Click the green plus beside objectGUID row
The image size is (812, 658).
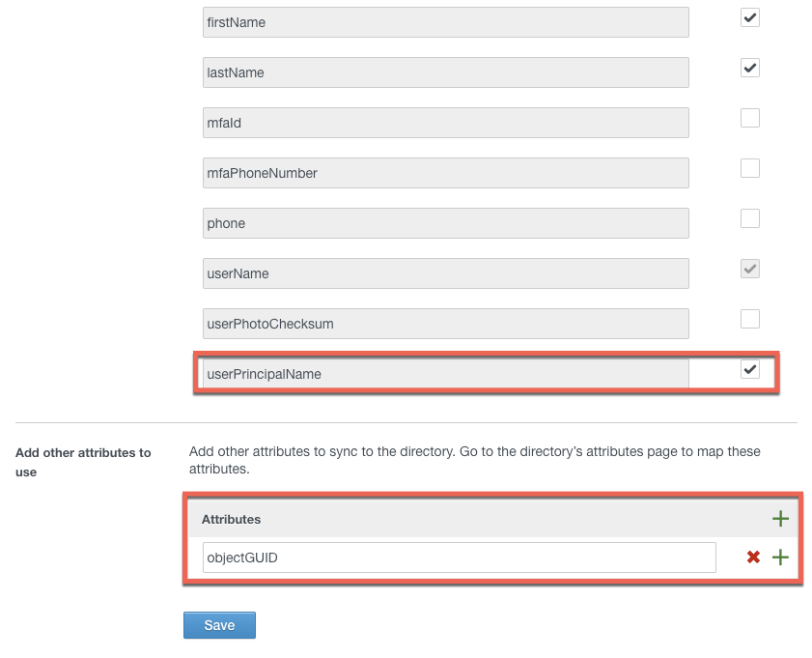pyautogui.click(x=780, y=558)
